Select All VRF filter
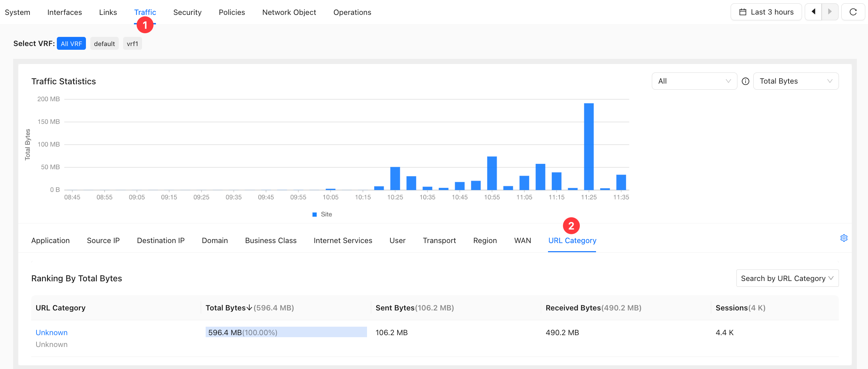The width and height of the screenshot is (868, 369). [x=71, y=44]
